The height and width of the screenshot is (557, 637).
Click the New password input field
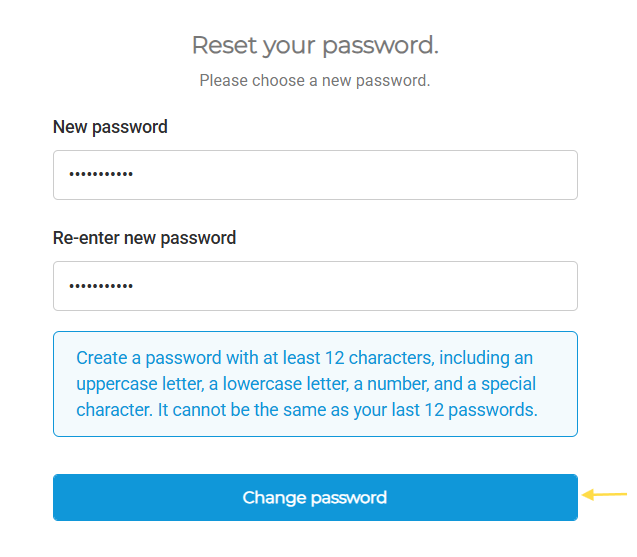point(315,175)
